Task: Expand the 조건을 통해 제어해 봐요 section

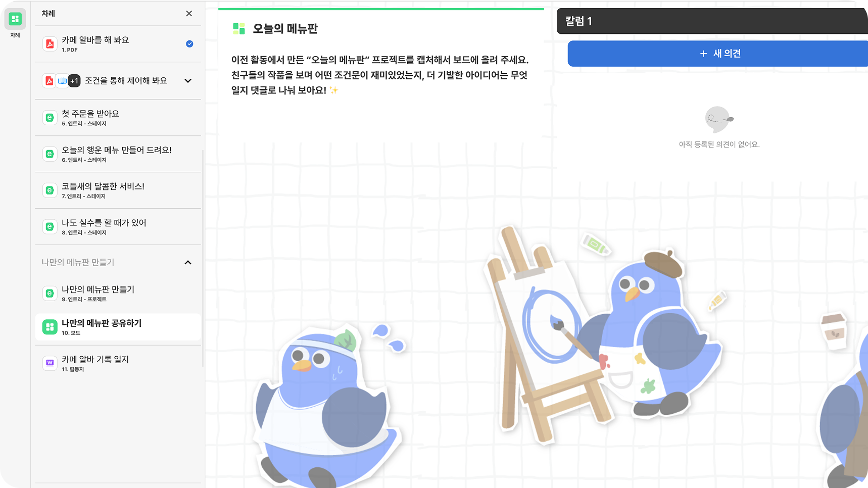Action: coord(188,81)
